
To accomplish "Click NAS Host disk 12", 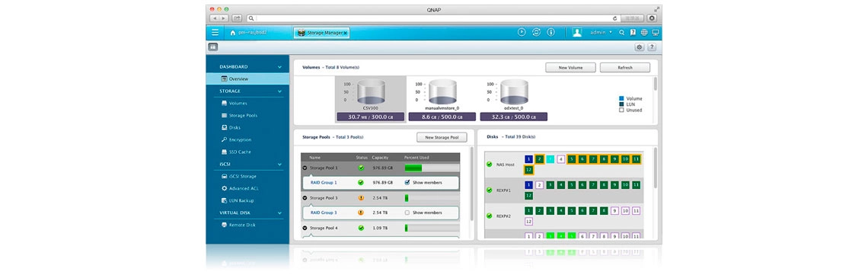I will (528, 170).
